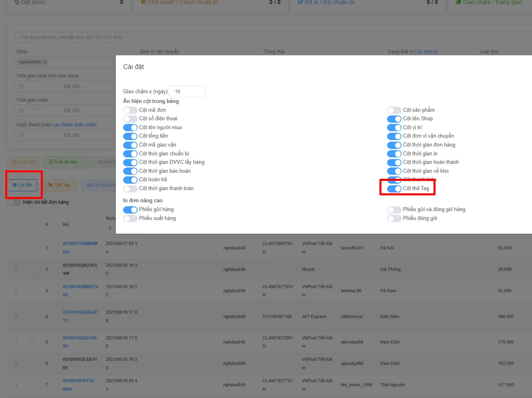532x398 pixels.
Task: Toggle Hiện chi tiết đơn hàng switch
Action: tap(14, 202)
